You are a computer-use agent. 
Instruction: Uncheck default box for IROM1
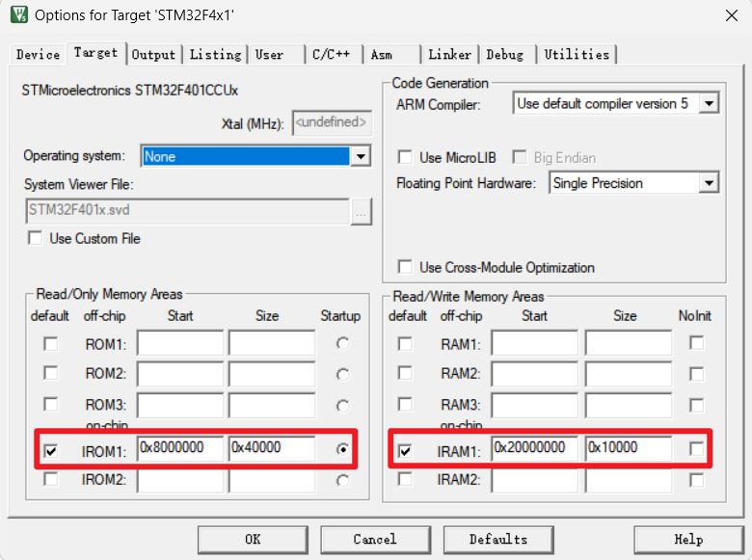pyautogui.click(x=50, y=451)
